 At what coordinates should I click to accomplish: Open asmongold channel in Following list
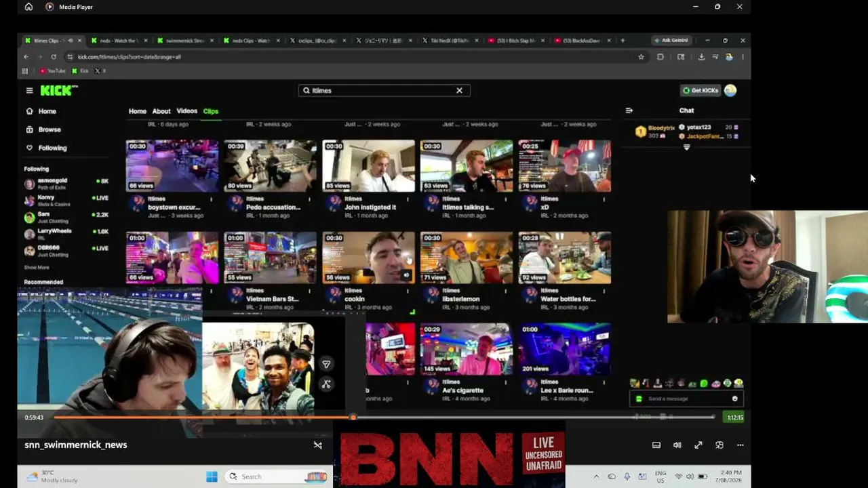coord(66,184)
